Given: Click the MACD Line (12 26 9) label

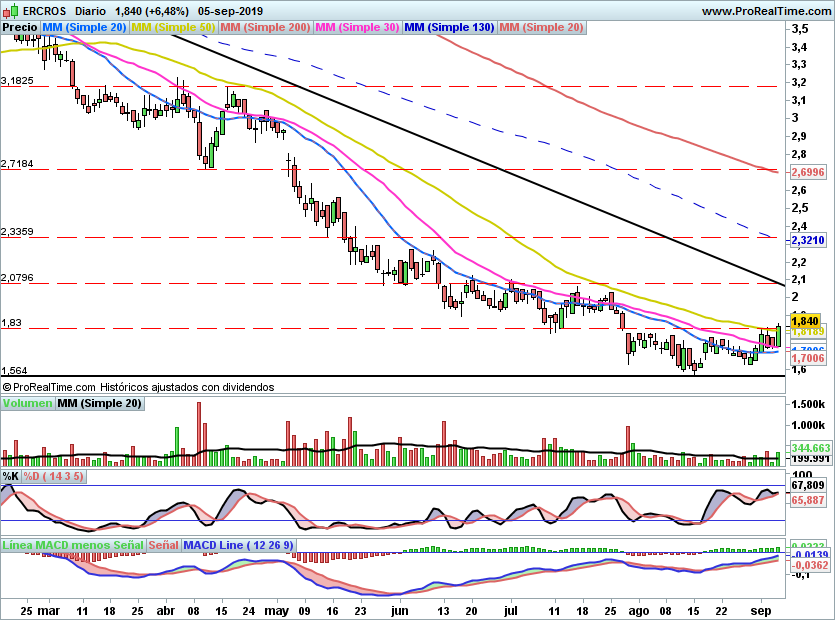Looking at the screenshot, I should (238, 545).
